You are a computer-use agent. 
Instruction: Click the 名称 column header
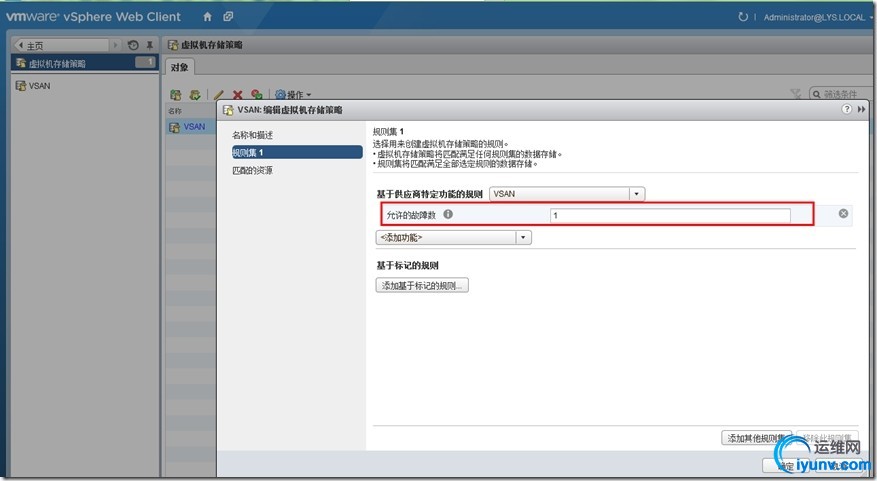click(175, 111)
